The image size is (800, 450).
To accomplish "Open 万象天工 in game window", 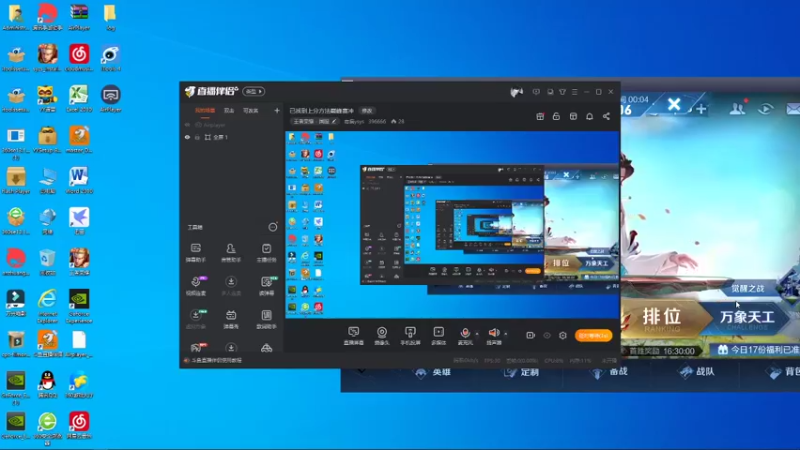I will coord(747,318).
